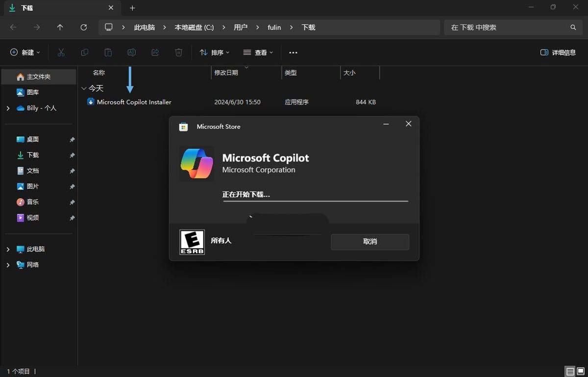588x377 pixels.
Task: Add a new tab with plus button
Action: click(x=132, y=8)
